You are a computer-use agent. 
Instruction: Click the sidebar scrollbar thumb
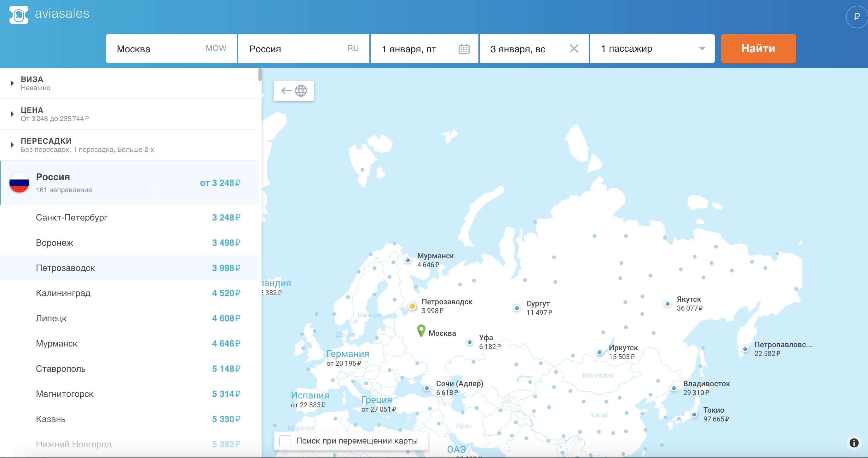click(260, 74)
